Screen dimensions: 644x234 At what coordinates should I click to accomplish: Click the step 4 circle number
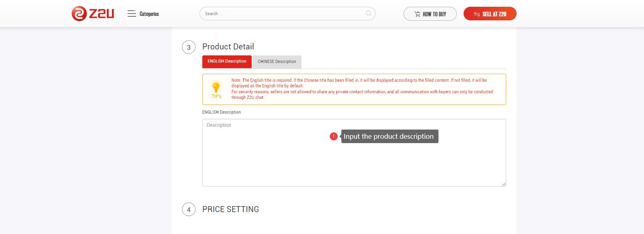(189, 210)
